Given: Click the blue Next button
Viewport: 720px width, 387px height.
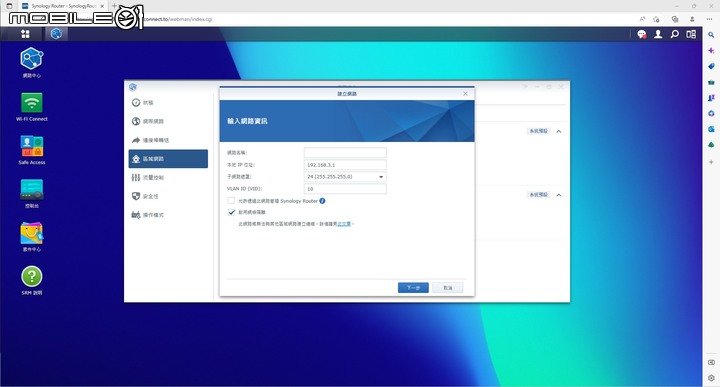Looking at the screenshot, I should (x=413, y=287).
